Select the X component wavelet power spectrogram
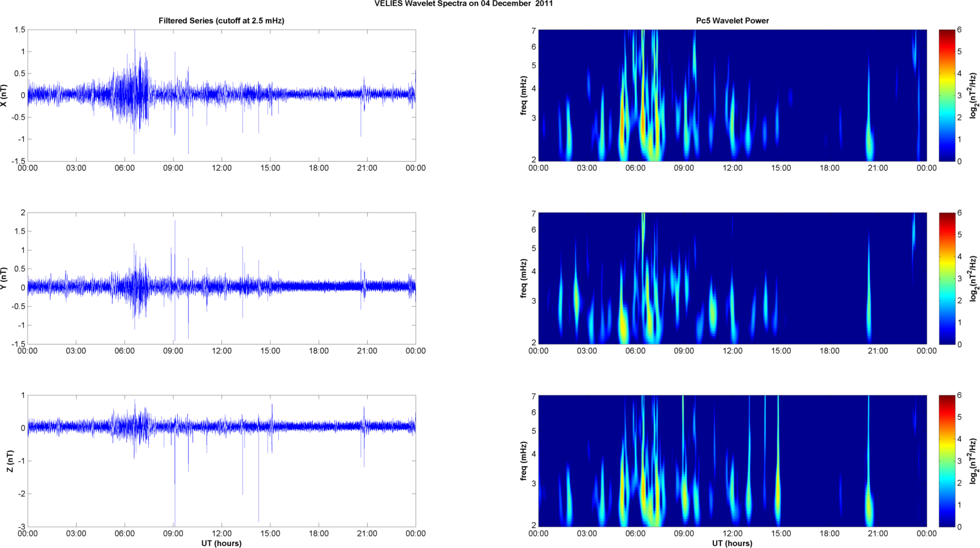This screenshot has height=548, width=980. pos(732,95)
